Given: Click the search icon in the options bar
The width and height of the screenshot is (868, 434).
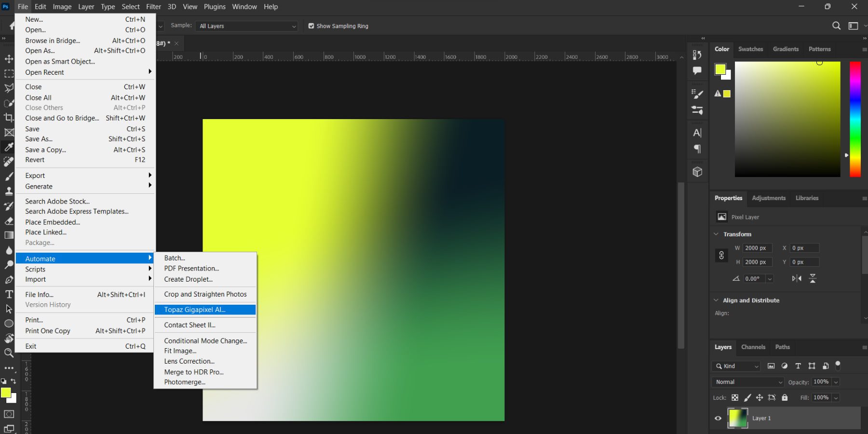Looking at the screenshot, I should pyautogui.click(x=837, y=26).
